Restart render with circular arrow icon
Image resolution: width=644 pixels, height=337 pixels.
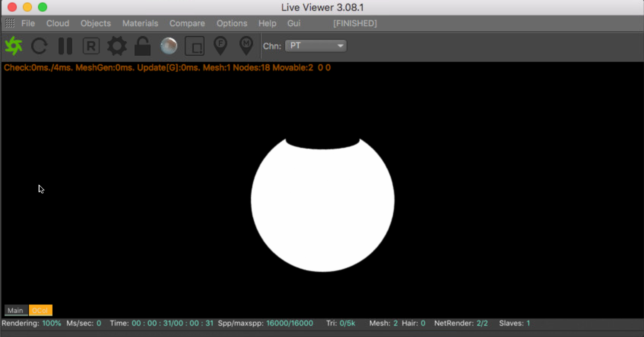pos(39,46)
